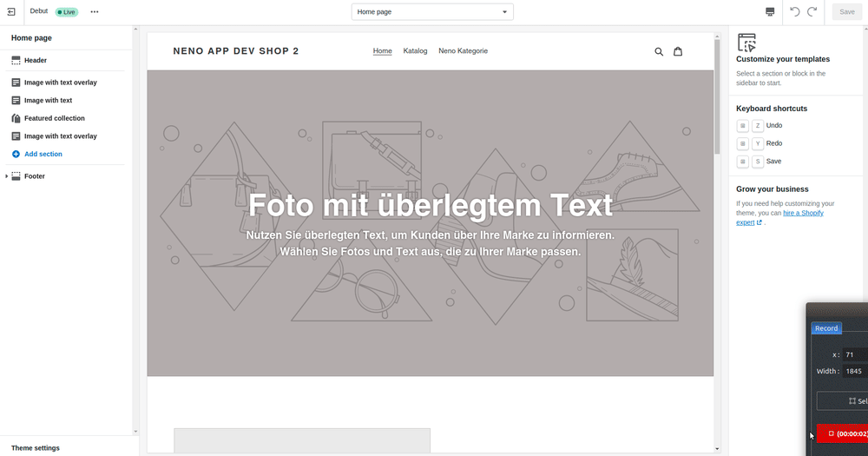The height and width of the screenshot is (456, 868).
Task: Click the Home navigation link in preview
Action: 383,51
